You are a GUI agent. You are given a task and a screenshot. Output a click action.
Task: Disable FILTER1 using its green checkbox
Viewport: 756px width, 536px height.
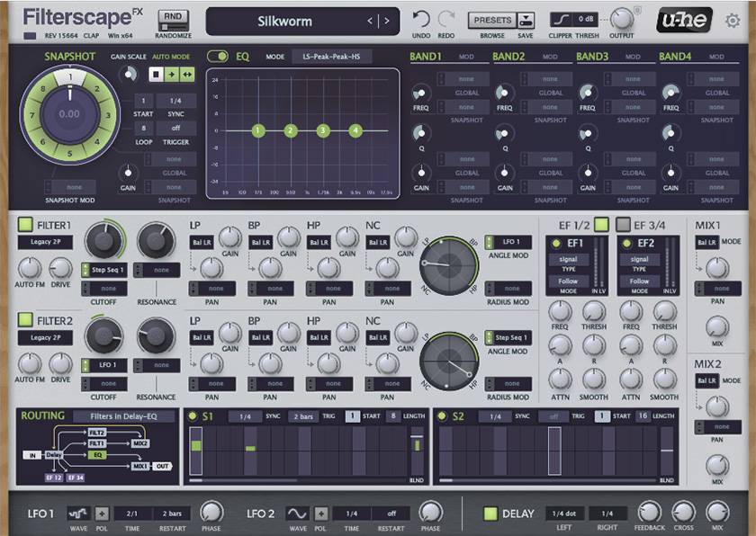coord(25,224)
